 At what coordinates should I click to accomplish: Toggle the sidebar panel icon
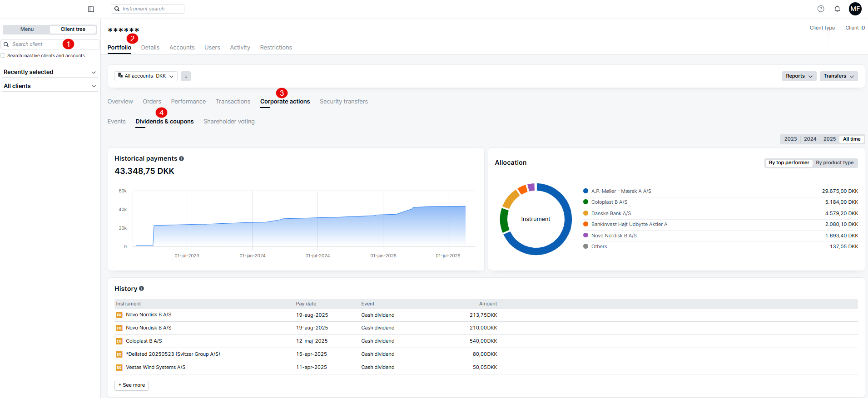pyautogui.click(x=91, y=9)
